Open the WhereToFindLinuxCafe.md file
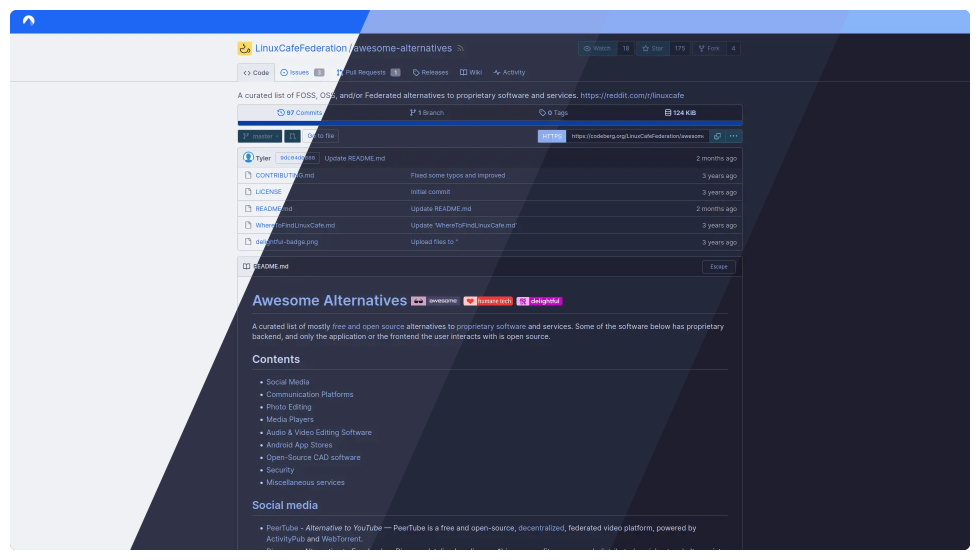 [295, 225]
